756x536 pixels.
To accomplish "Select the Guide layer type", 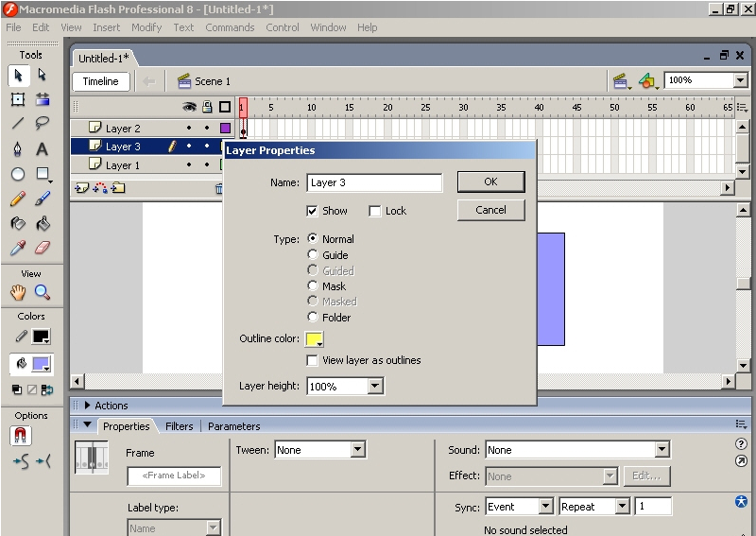I will coord(313,254).
